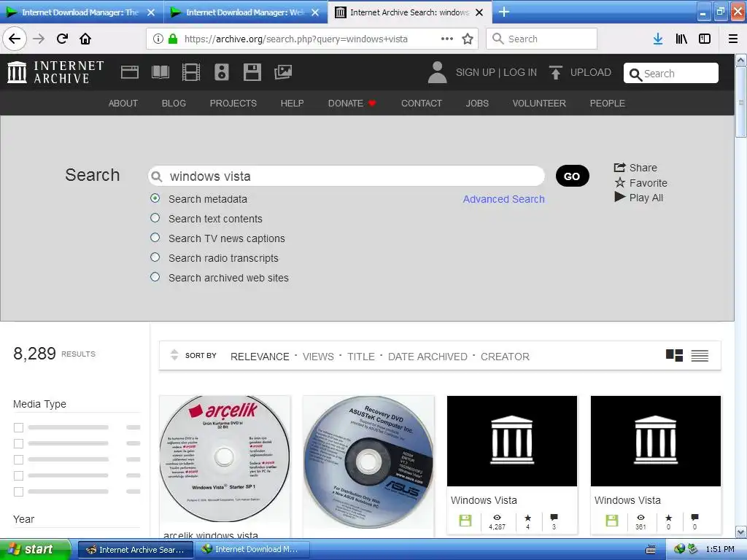Sort results by CREATOR

505,357
